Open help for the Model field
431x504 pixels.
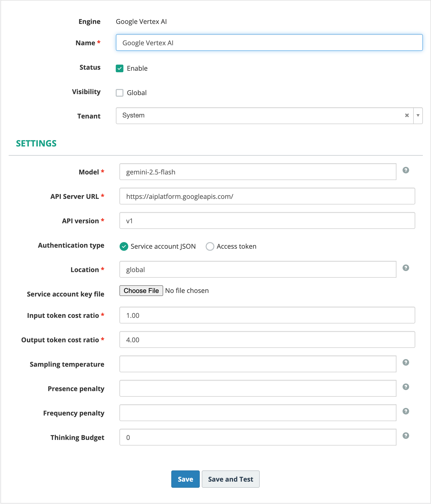point(406,170)
